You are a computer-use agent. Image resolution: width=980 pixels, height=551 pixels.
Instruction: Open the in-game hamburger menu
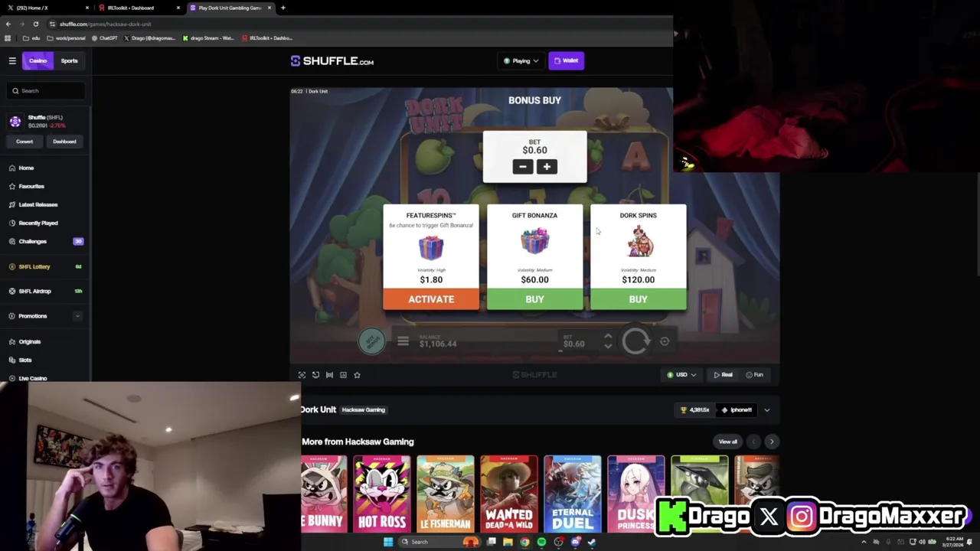click(403, 341)
